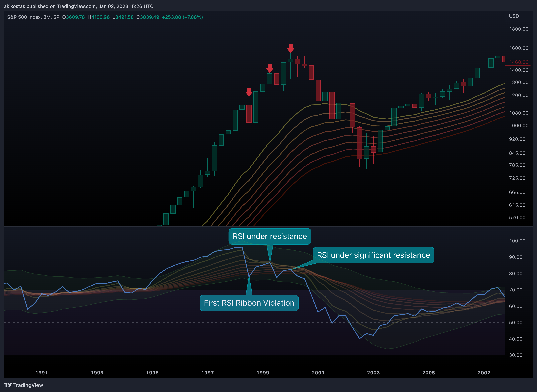Click the RSI 40.00 axis label
The width and height of the screenshot is (537, 392).
click(516, 339)
